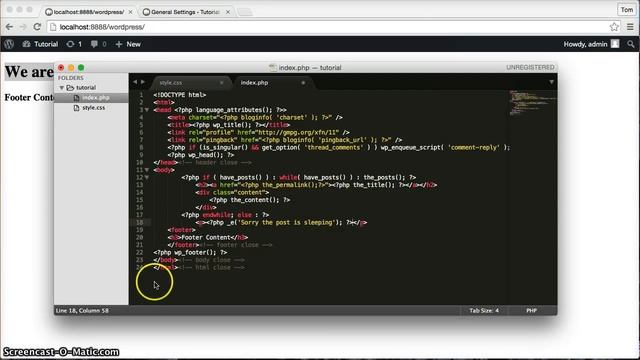Fold the body block at line 11
640x360 pixels.
pos(147,170)
